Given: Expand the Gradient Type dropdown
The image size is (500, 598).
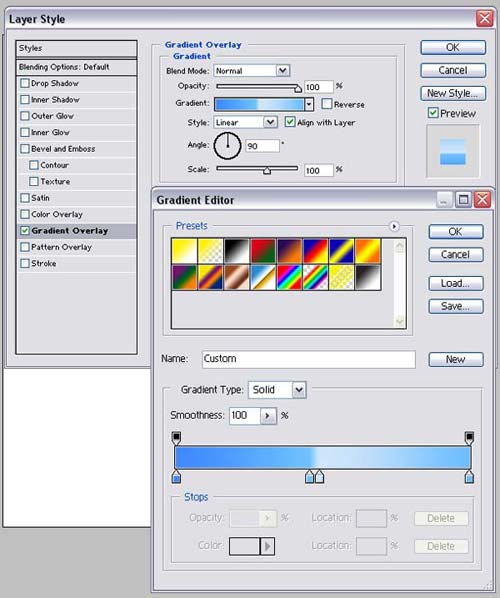Looking at the screenshot, I should point(277,390).
